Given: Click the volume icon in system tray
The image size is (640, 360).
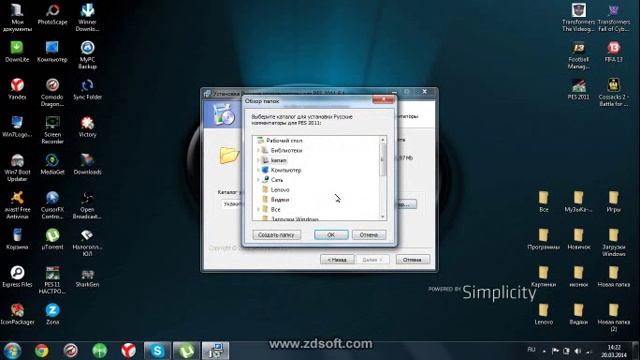Looking at the screenshot, I should pos(578,351).
